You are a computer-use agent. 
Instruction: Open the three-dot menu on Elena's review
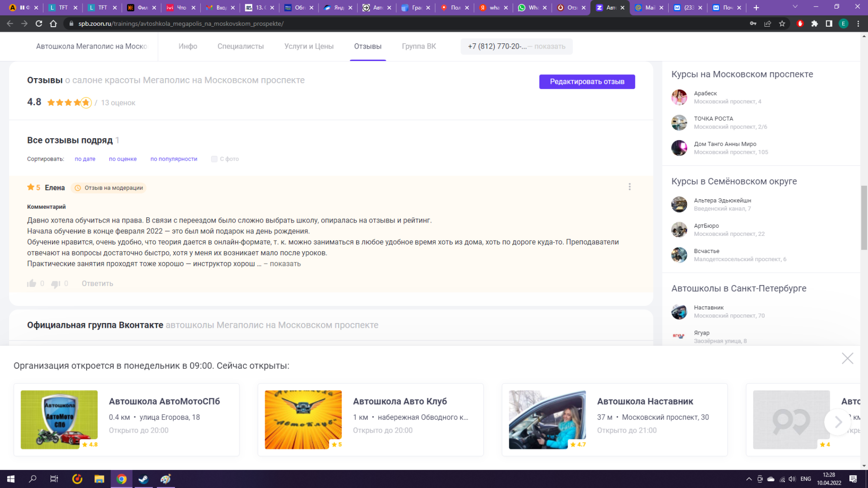[x=630, y=187]
